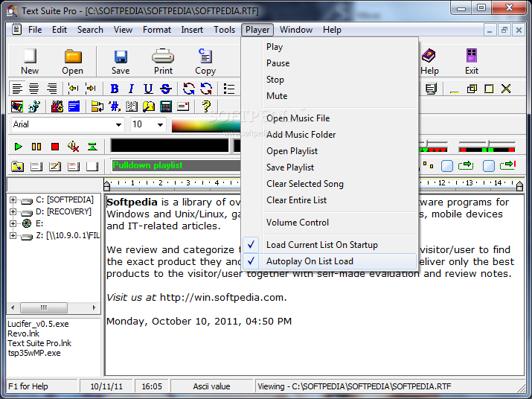Select Lucifer_v0.5.exe in the file list
This screenshot has height=399, width=532.
[x=38, y=324]
